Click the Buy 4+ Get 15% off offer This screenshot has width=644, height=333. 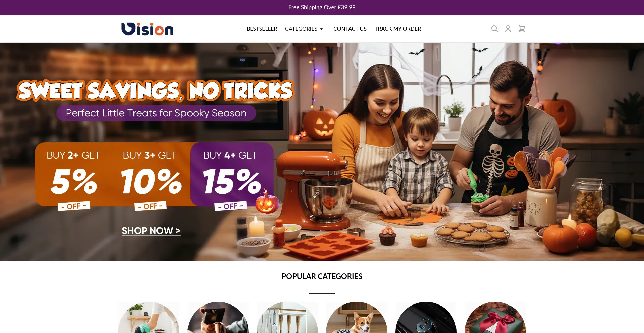(x=231, y=178)
